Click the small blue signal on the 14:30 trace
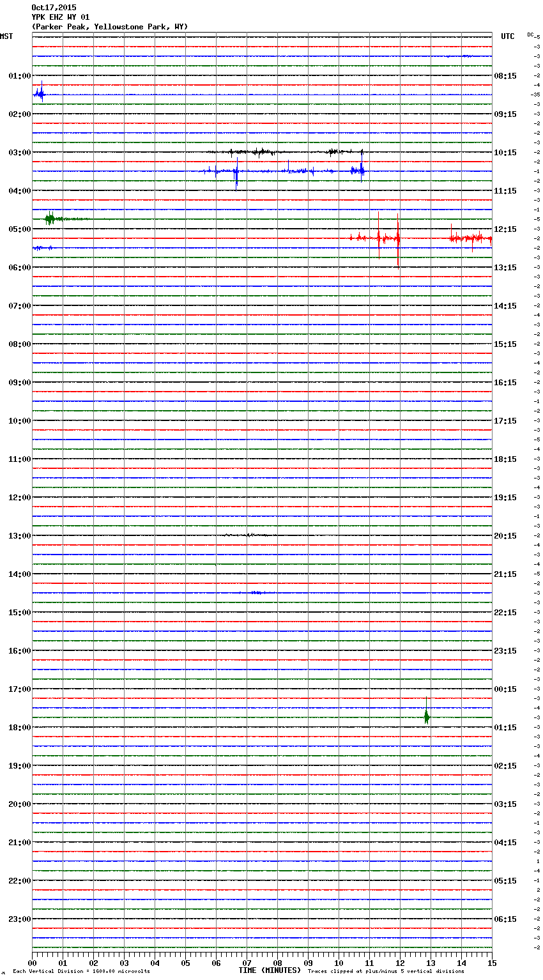543x980 pixels. [256, 593]
